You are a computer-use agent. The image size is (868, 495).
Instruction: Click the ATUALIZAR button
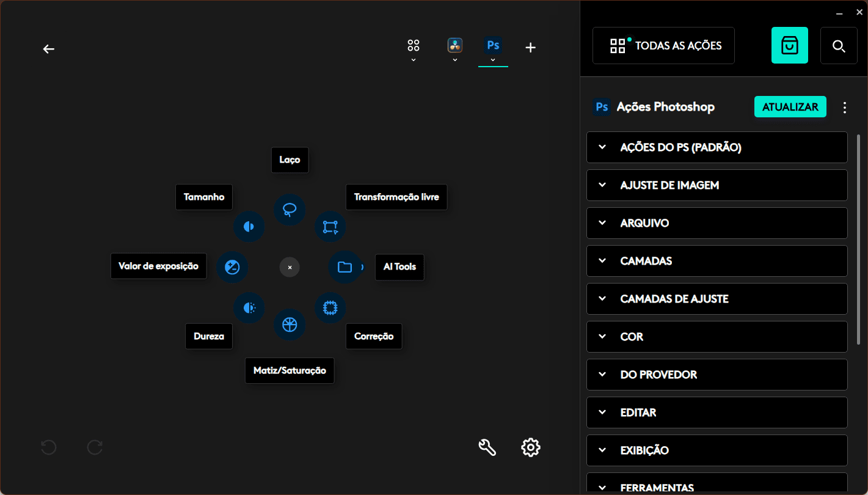(790, 107)
